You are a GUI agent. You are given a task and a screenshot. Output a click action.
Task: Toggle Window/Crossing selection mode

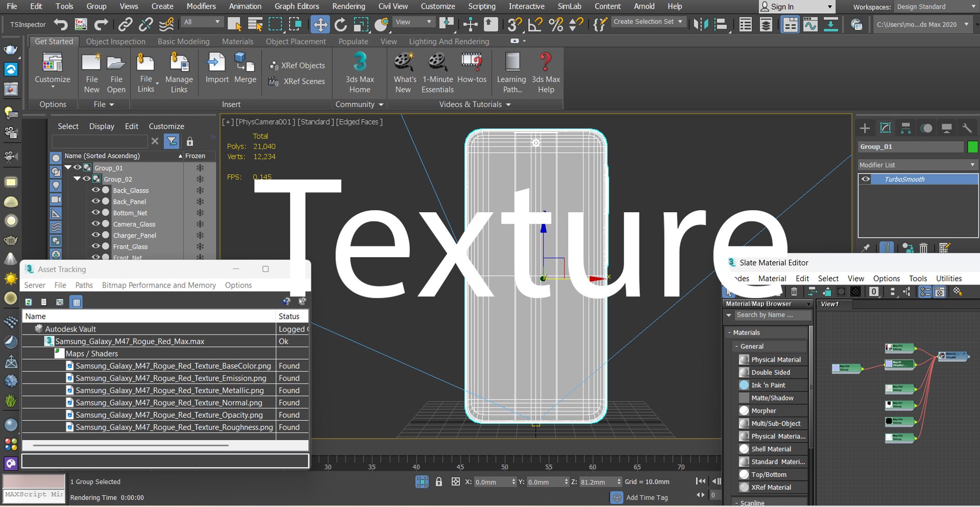pos(296,24)
